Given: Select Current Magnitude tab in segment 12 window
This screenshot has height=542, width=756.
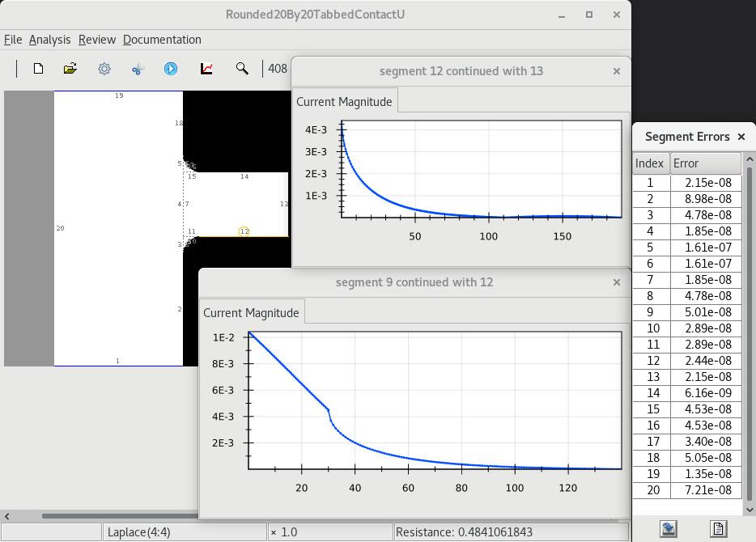Looking at the screenshot, I should click(x=344, y=102).
